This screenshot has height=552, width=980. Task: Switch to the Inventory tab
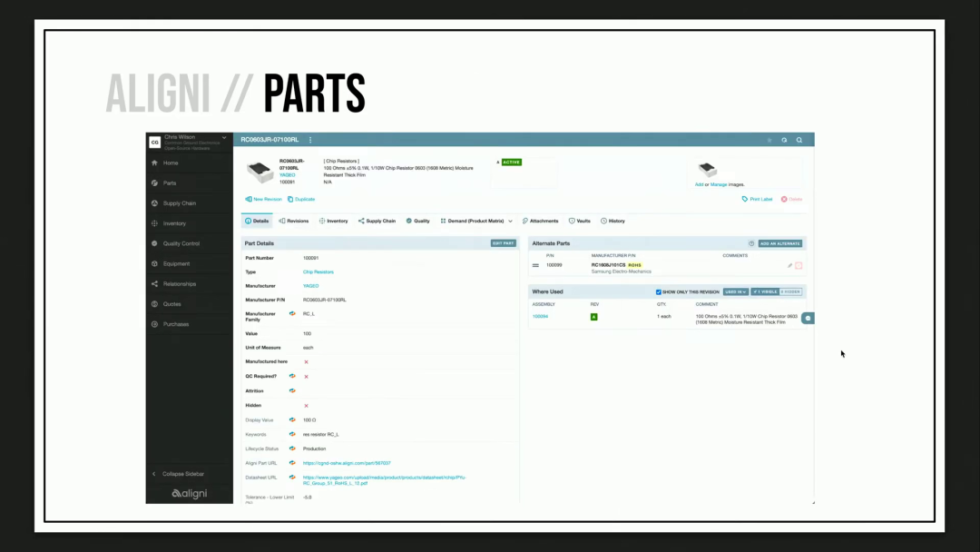click(x=333, y=222)
